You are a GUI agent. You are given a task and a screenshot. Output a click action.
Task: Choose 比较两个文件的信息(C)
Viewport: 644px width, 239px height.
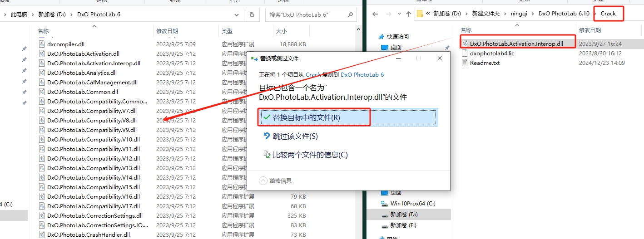click(x=310, y=155)
